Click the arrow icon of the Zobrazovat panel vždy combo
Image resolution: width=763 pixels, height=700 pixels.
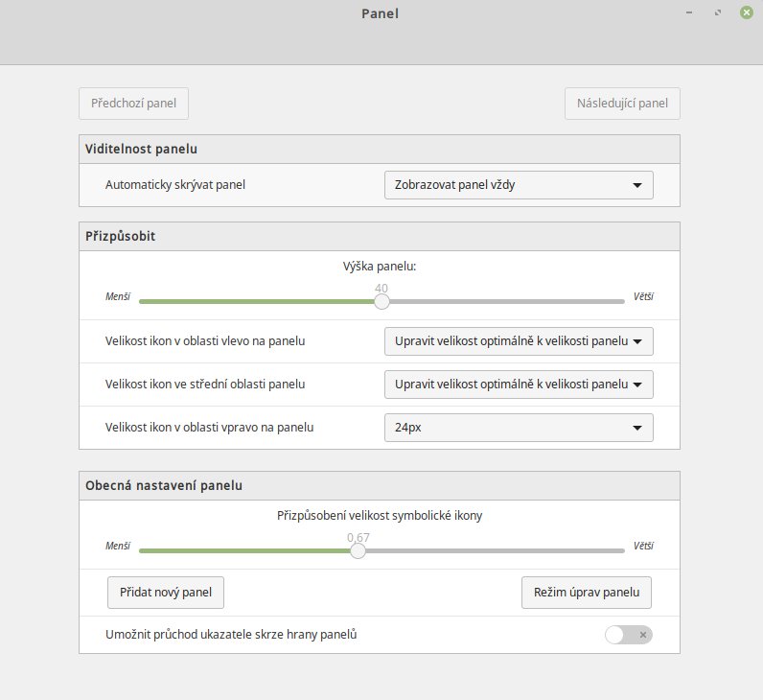pyautogui.click(x=637, y=185)
